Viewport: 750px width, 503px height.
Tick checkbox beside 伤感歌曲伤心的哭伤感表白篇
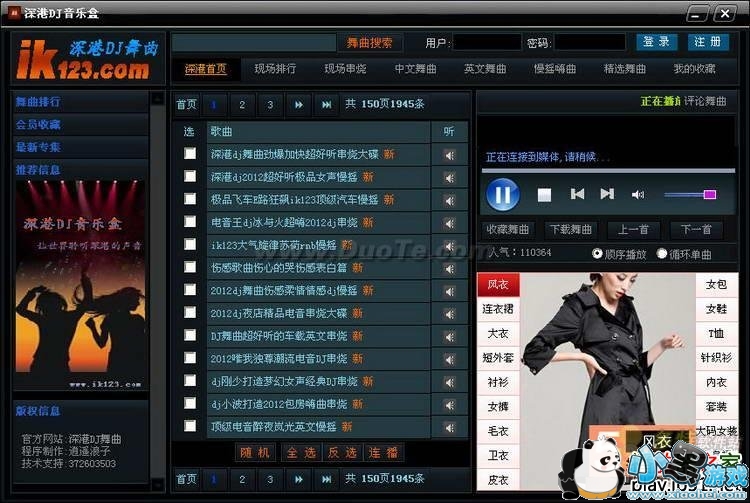[x=190, y=267]
